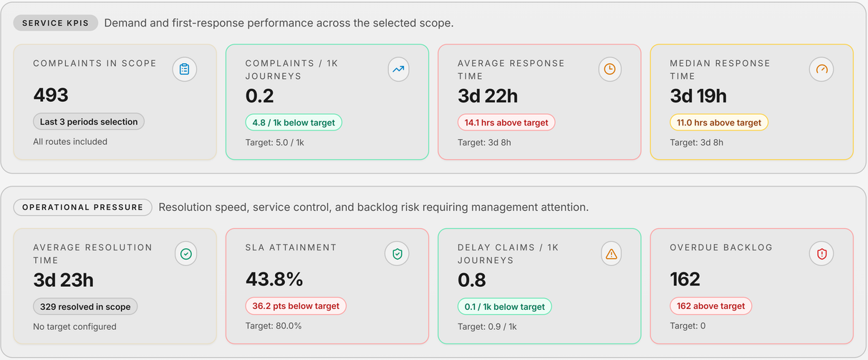Click the check-circle icon in Average Resolution Time card

point(186,254)
